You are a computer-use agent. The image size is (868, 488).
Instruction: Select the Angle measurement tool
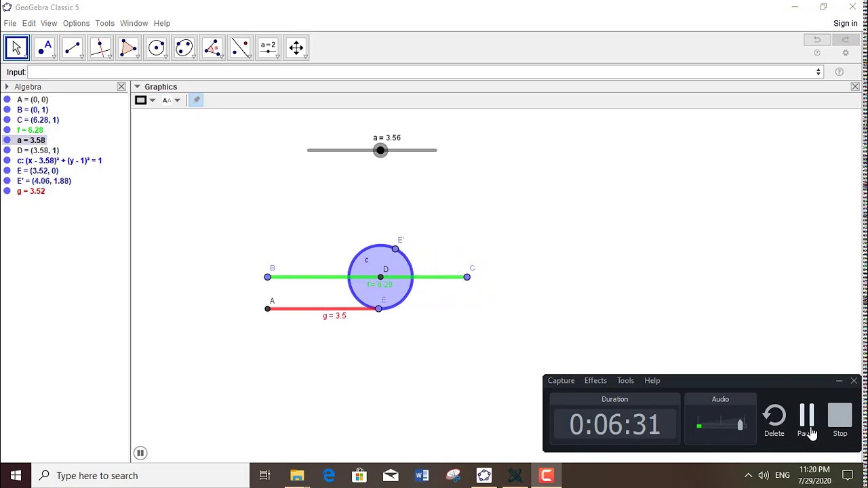pos(212,47)
